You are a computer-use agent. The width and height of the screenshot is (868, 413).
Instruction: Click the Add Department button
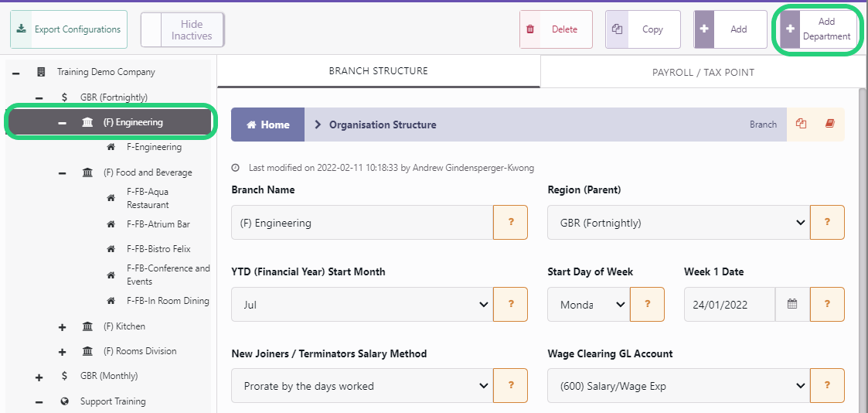point(819,29)
